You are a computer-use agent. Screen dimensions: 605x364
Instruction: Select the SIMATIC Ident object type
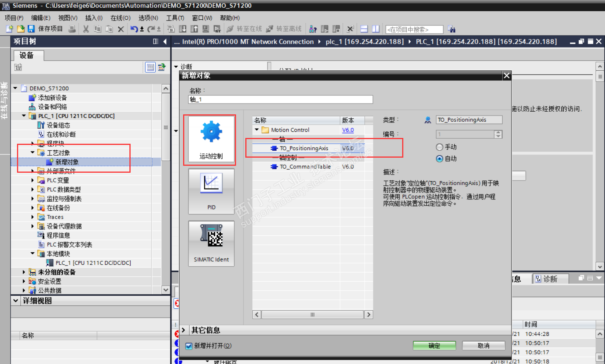point(211,243)
